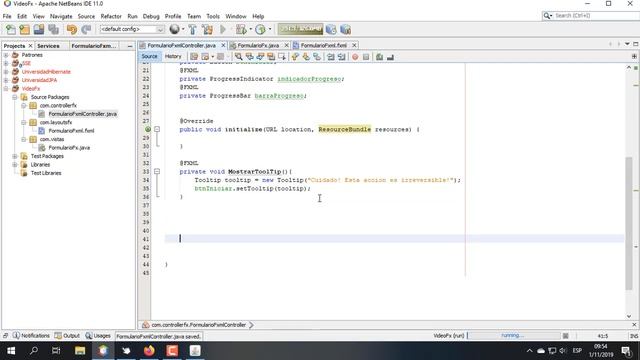Image resolution: width=640 pixels, height=360 pixels.
Task: Click the Toggle Highlight Search icon
Action: (271, 57)
